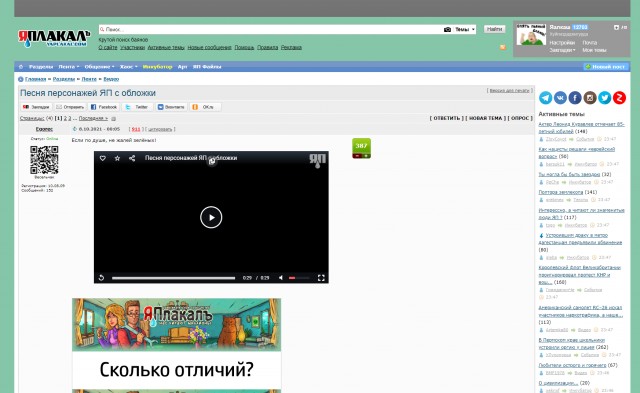
Task: Share to OK.ru via the toolbar button
Action: pyautogui.click(x=205, y=107)
